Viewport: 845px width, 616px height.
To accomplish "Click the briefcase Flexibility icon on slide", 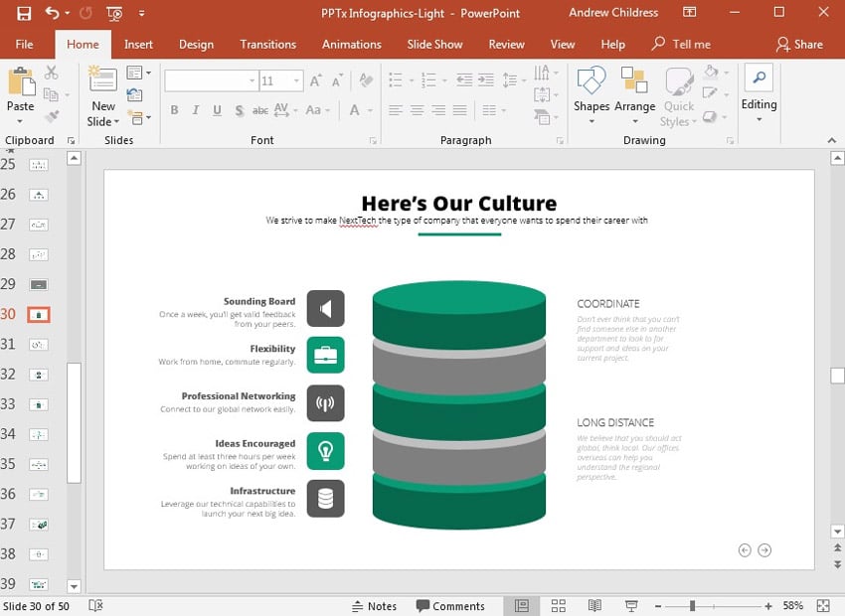I will [325, 355].
